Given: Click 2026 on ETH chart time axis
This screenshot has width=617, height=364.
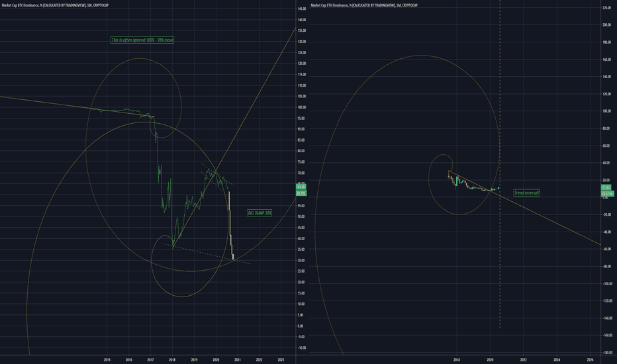Looking at the screenshot, I should (591, 359).
